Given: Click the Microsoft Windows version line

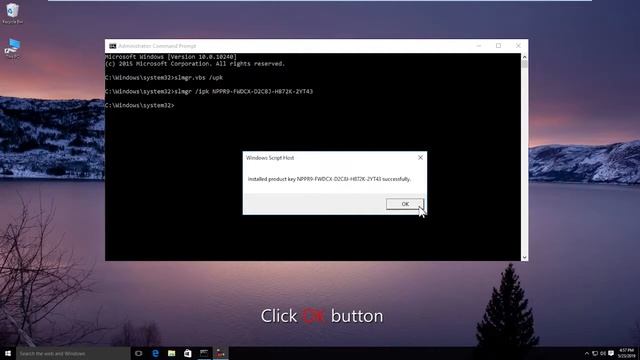Looking at the screenshot, I should [171, 57].
